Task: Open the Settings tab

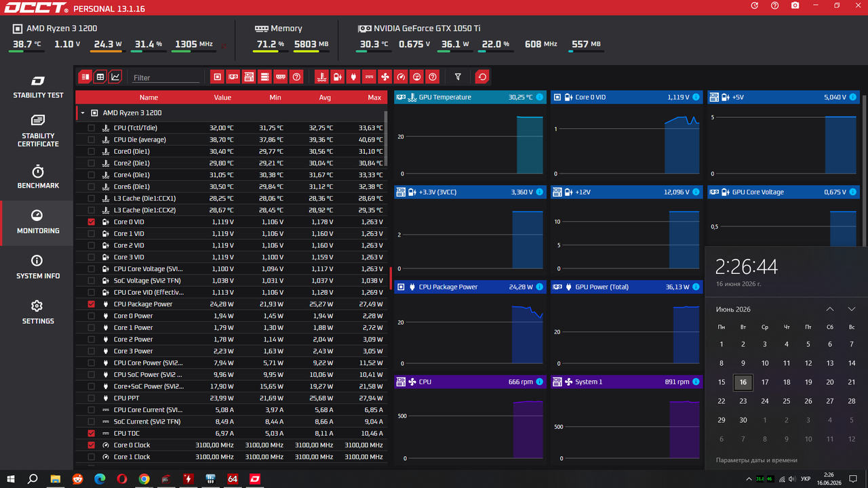Action: (x=38, y=312)
